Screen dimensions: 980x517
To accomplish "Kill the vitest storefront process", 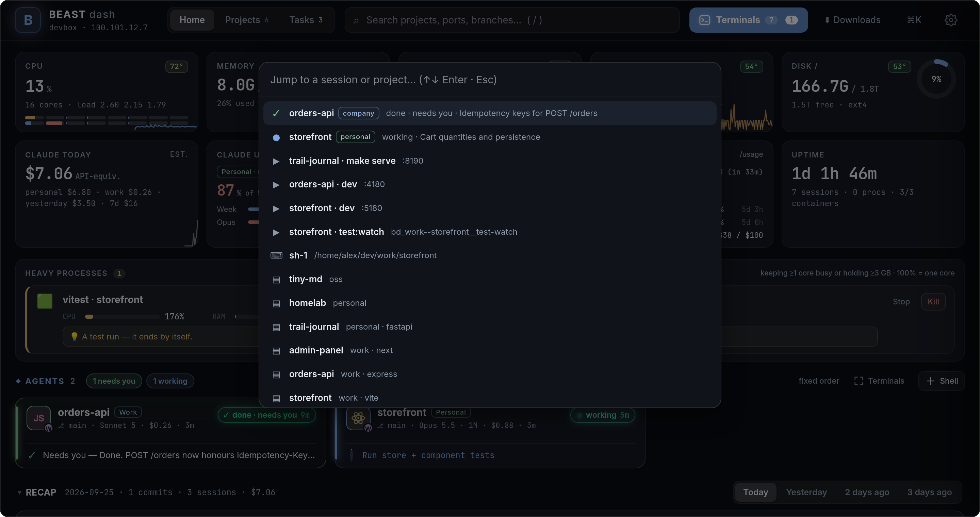I will 933,302.
